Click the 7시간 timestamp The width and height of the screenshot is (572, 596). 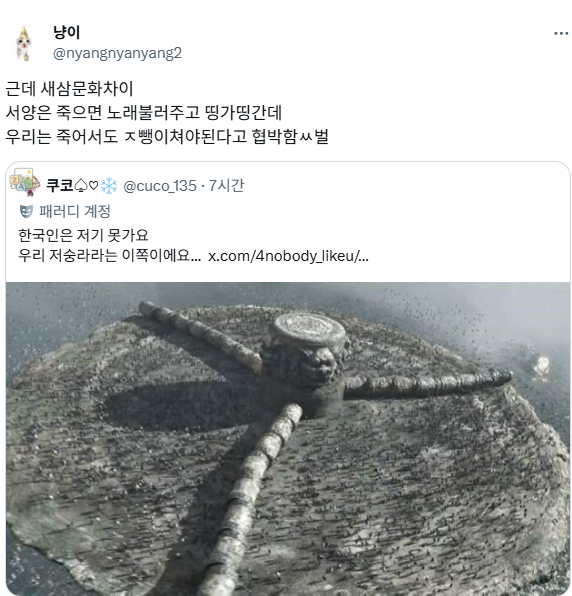coord(226,185)
